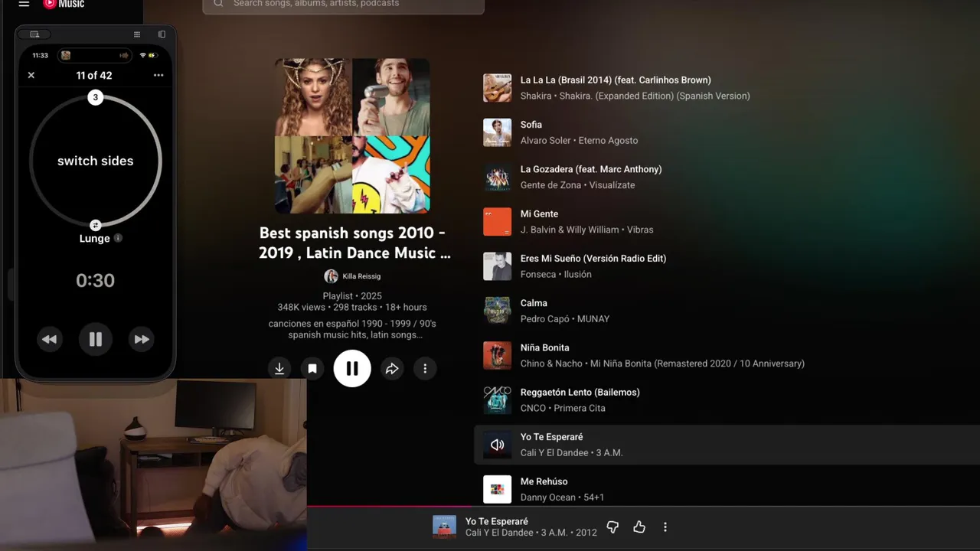980x551 pixels.
Task: Save the playlist to library
Action: click(312, 369)
